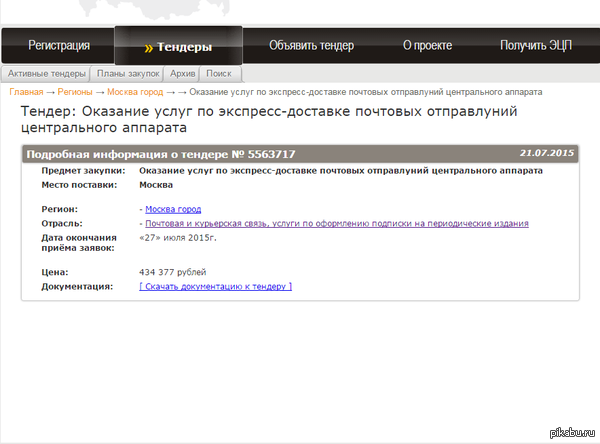This screenshot has height=444, width=600.
Task: Select the date 21.07.2015
Action: [x=547, y=153]
